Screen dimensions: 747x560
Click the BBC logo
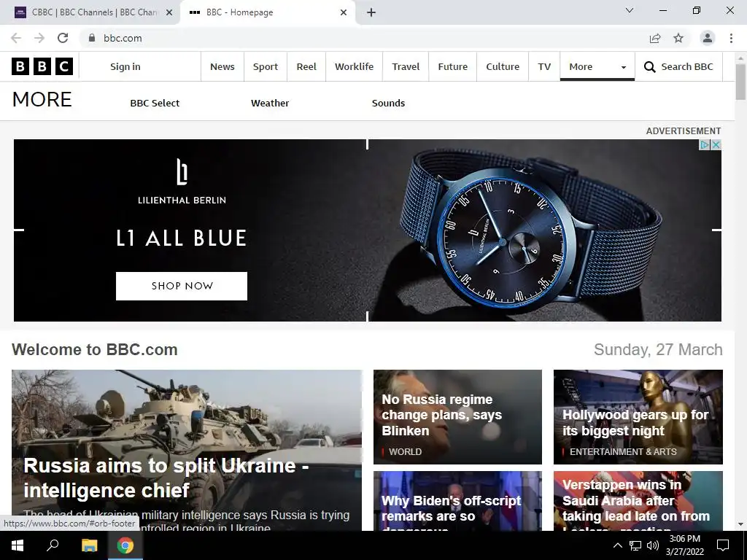42,66
